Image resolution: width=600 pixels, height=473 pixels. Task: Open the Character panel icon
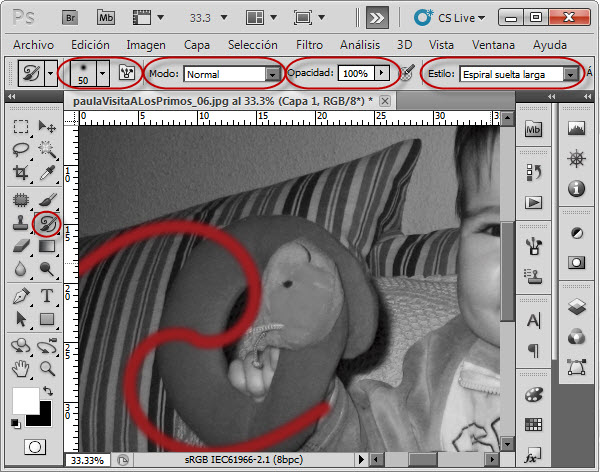[533, 320]
